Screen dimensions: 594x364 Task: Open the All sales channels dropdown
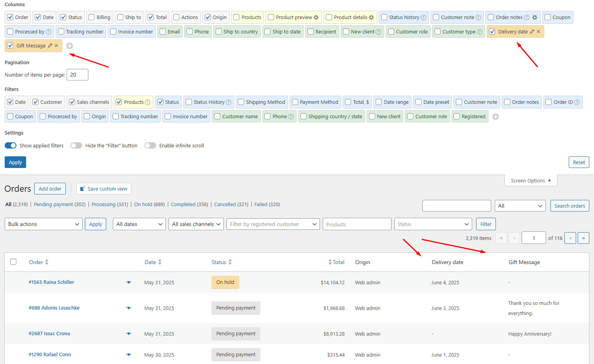click(x=196, y=224)
